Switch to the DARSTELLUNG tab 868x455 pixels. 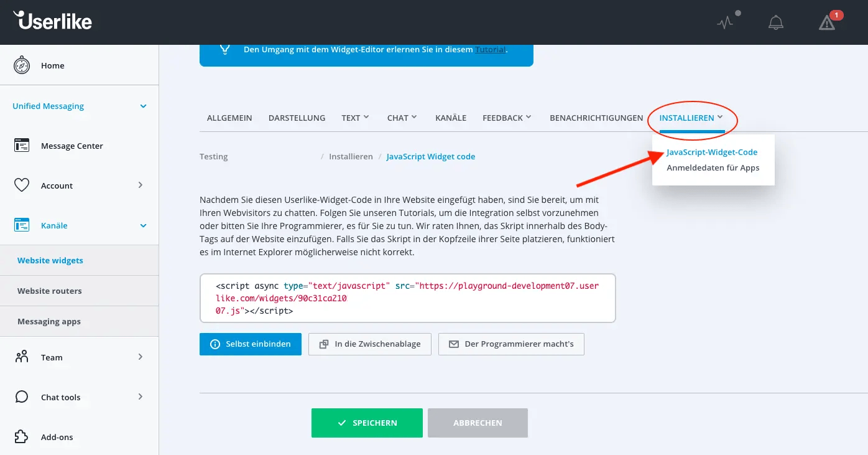point(297,118)
